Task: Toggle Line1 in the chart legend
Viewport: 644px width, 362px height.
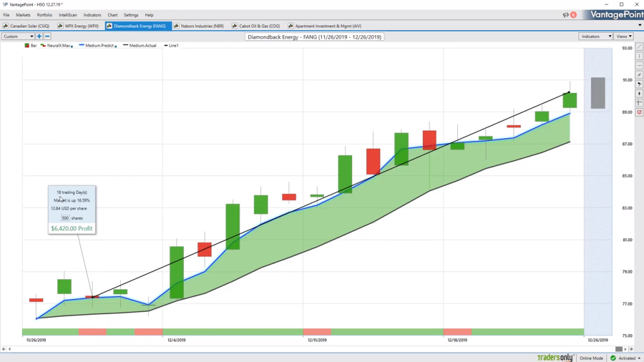Action: pos(171,45)
